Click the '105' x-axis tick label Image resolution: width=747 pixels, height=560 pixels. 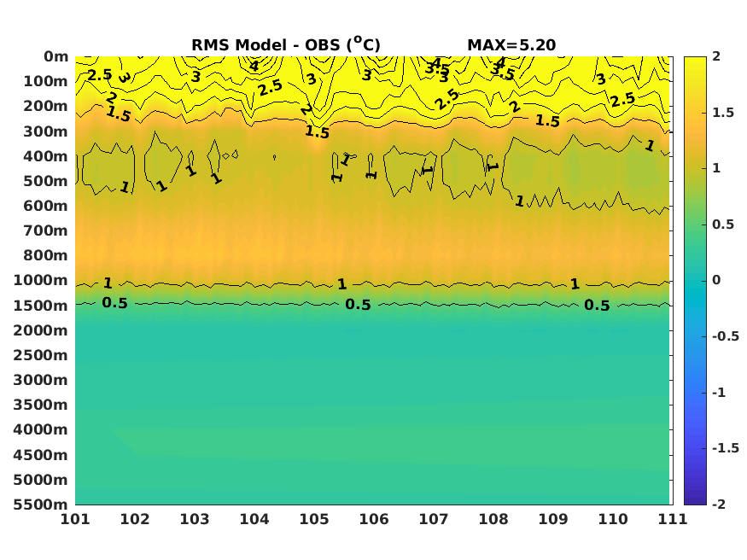[x=314, y=519]
